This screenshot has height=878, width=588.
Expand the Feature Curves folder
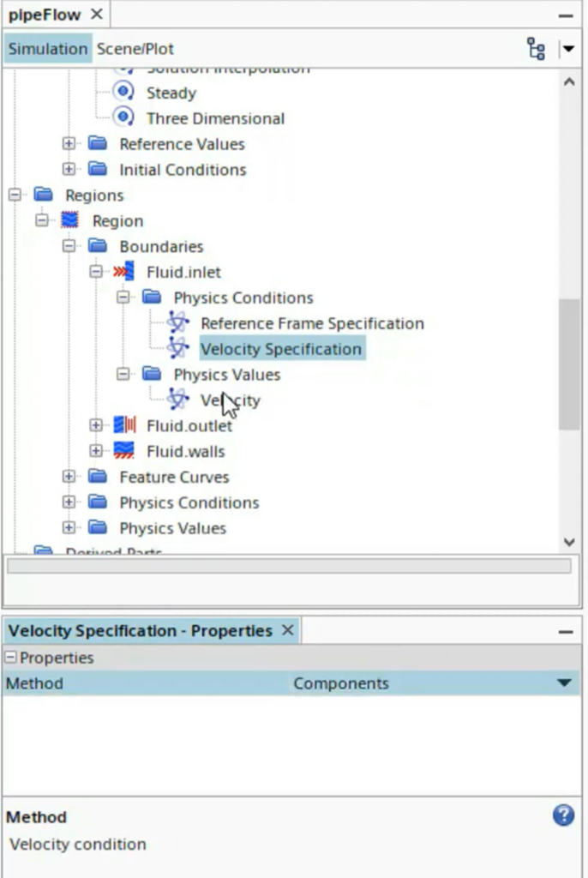[x=69, y=477]
